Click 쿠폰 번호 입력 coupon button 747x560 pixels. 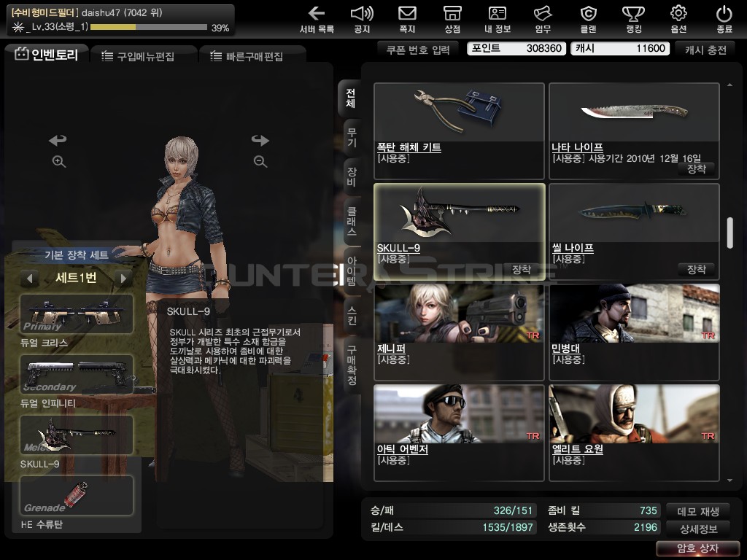point(418,50)
